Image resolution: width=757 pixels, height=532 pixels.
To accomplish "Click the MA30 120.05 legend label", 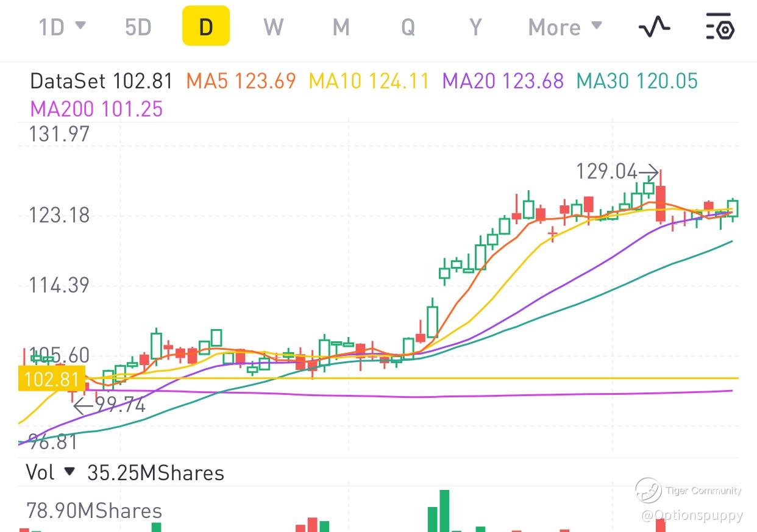I will [637, 81].
